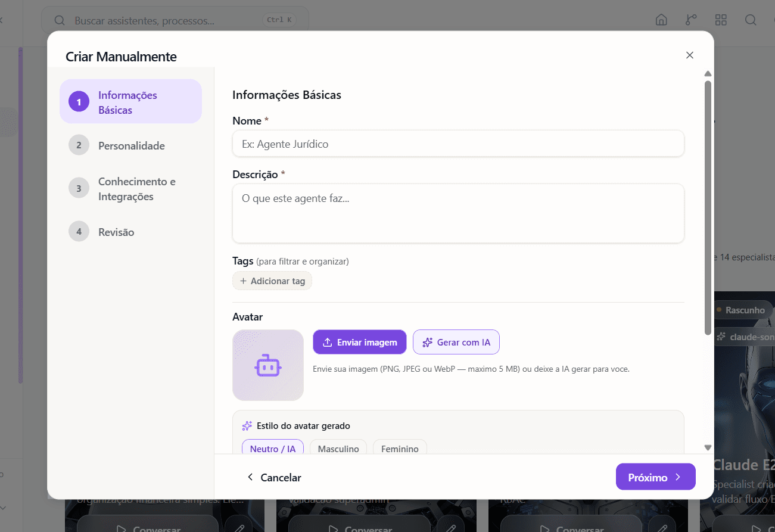This screenshot has height=532, width=775.
Task: Click scrollbar down arrow in dialog
Action: tap(708, 447)
